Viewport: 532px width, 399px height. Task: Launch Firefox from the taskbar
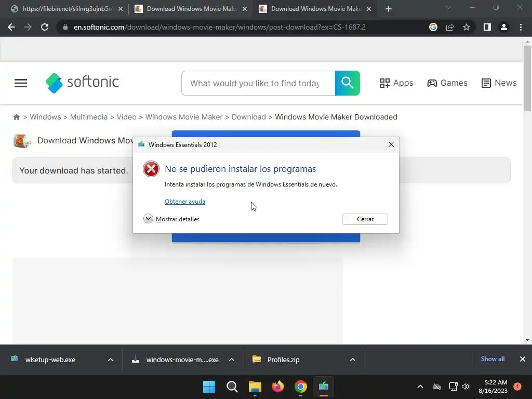[x=277, y=387]
